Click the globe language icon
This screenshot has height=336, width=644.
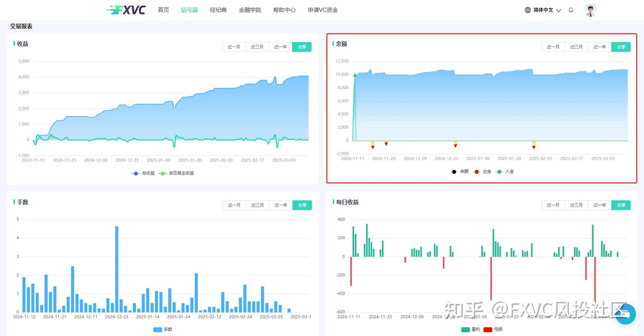tap(528, 10)
